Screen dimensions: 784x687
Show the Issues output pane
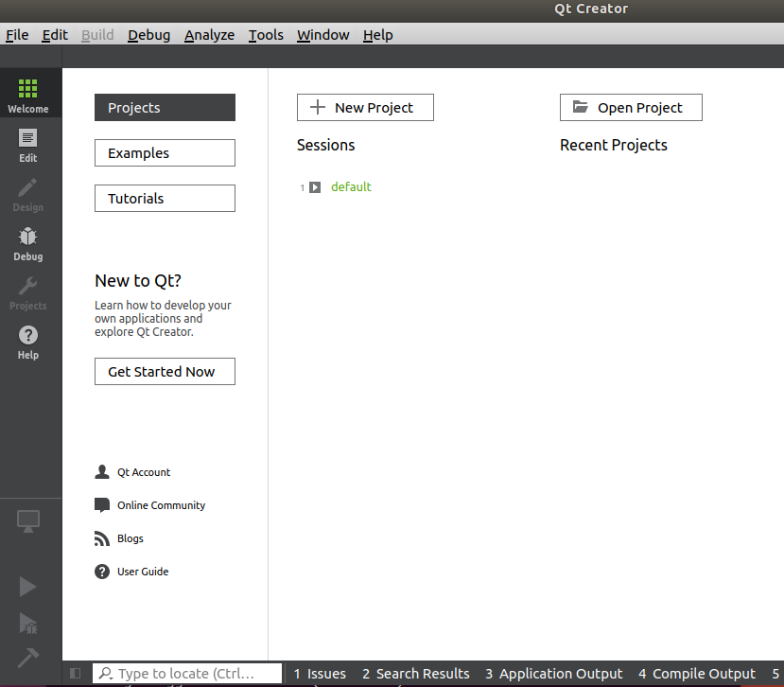pyautogui.click(x=320, y=674)
